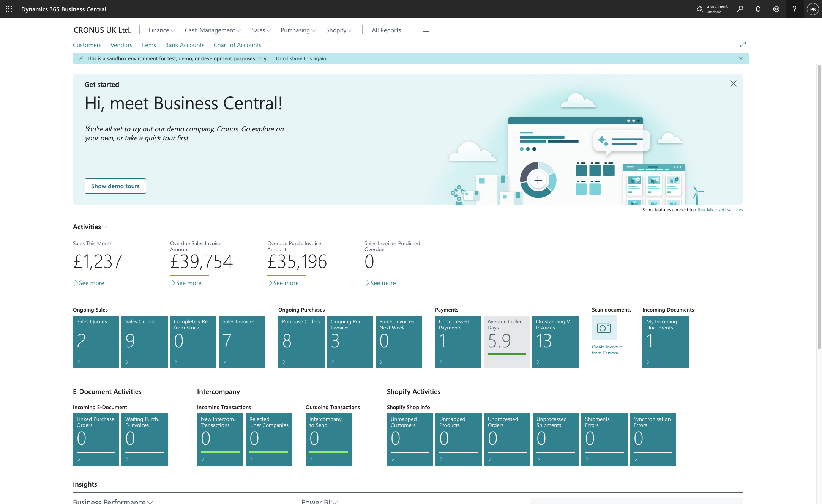This screenshot has width=822, height=504.
Task: Open My Incoming Documents tile
Action: point(666,342)
